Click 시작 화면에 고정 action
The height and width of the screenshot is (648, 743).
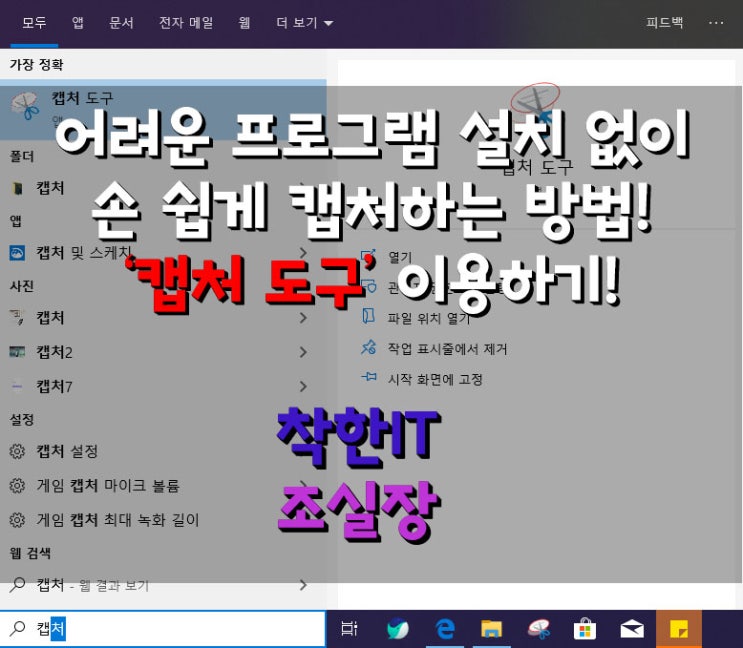[x=435, y=379]
